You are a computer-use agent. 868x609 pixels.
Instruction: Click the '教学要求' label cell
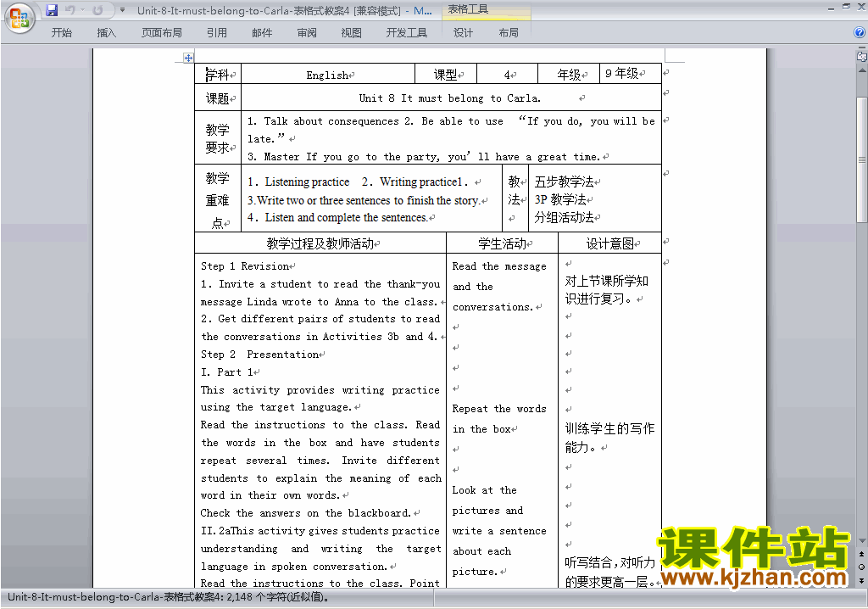(218, 138)
